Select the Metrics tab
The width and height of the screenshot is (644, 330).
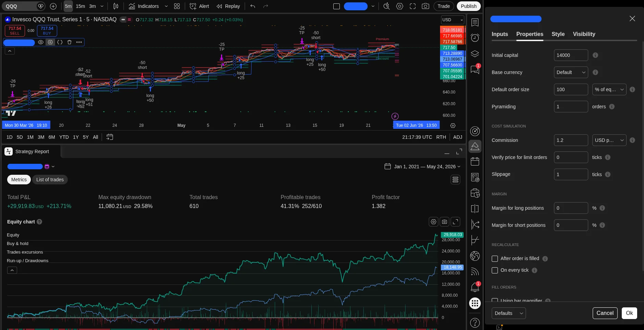pos(19,180)
